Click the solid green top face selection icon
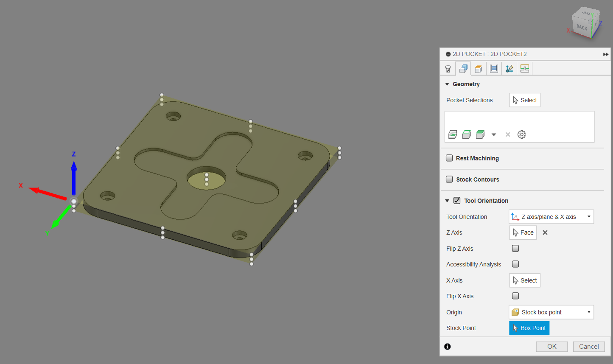The height and width of the screenshot is (364, 613). pos(480,134)
